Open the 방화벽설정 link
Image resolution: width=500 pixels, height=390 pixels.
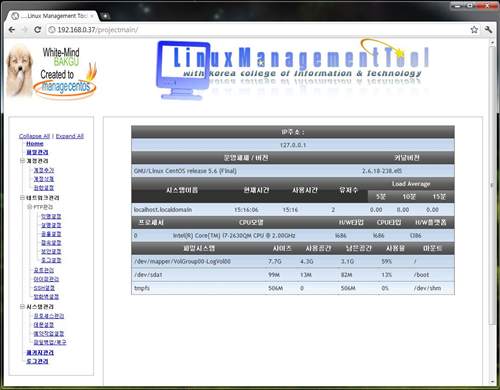pos(46,297)
